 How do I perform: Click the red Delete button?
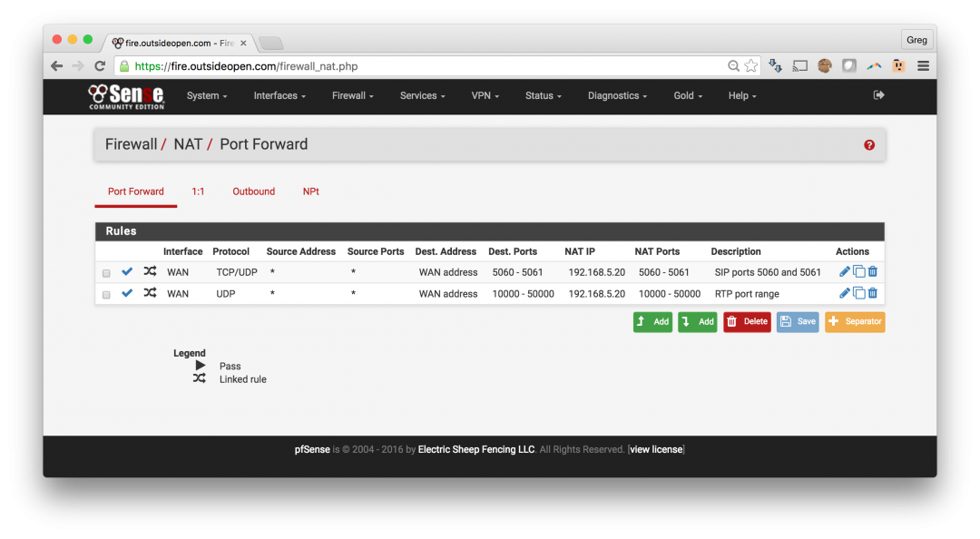tap(747, 322)
